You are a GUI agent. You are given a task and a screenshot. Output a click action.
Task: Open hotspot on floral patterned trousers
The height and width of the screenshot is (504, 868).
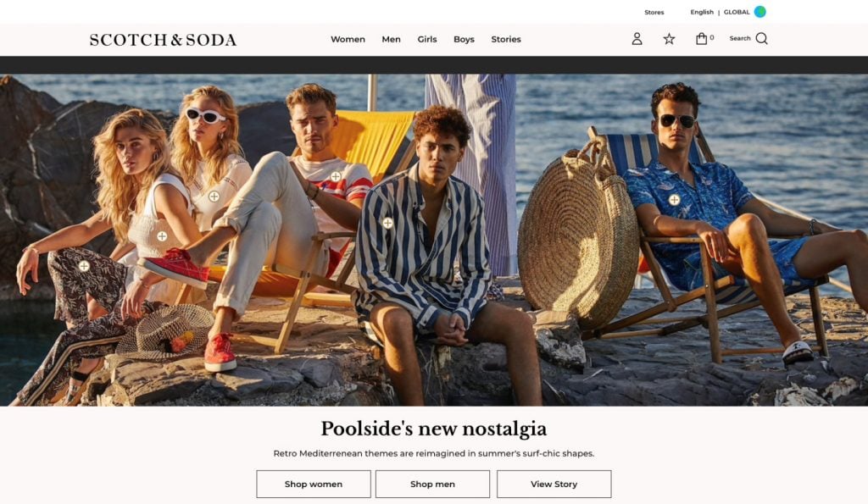[84, 266]
